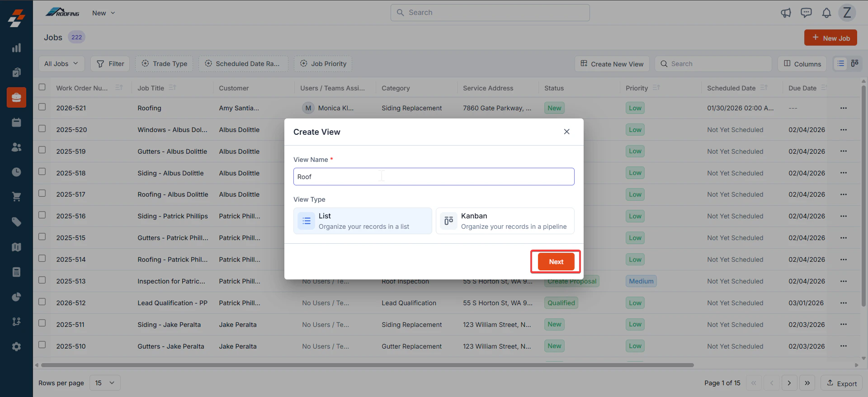Open the workflow branch icon in sidebar
Image resolution: width=868 pixels, height=397 pixels.
(16, 321)
